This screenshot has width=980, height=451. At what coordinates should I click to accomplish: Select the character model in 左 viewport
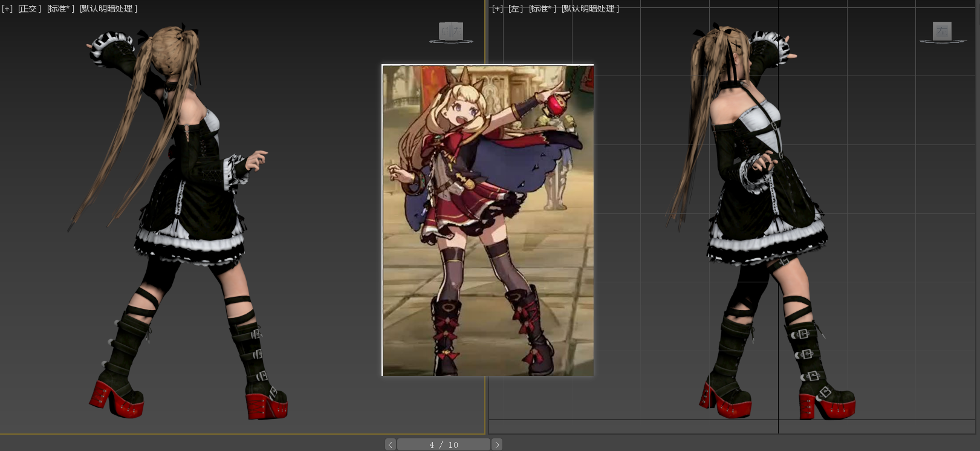click(762, 200)
